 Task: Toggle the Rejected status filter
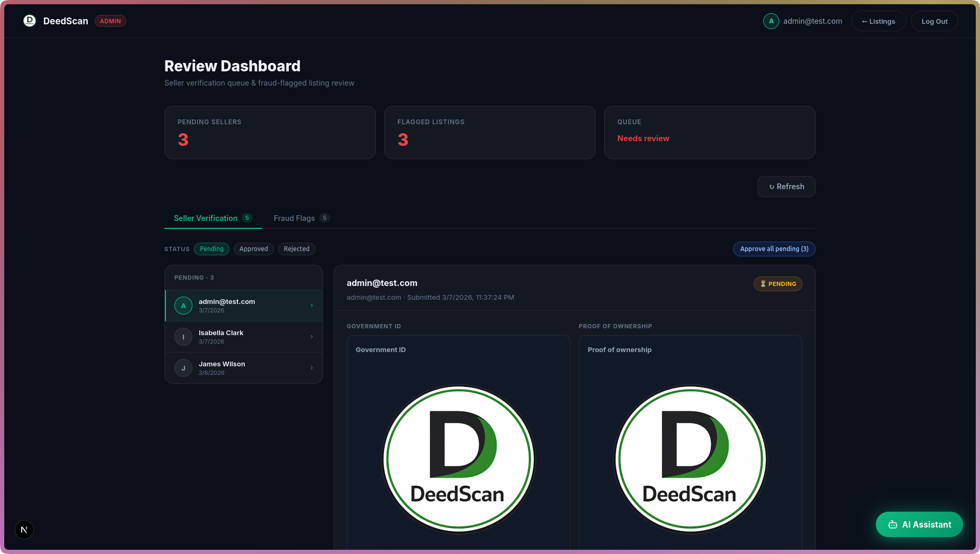click(297, 249)
